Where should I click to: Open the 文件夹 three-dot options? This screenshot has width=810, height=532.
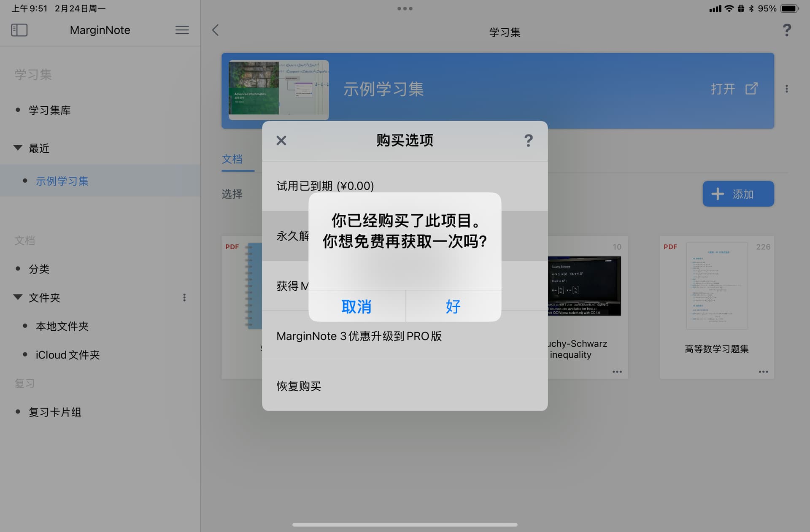(x=184, y=298)
